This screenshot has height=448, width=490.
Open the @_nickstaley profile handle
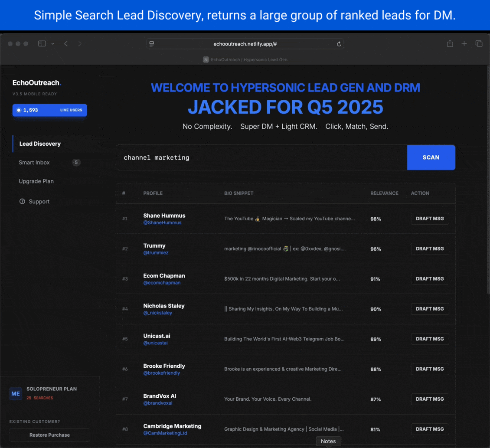[157, 313]
